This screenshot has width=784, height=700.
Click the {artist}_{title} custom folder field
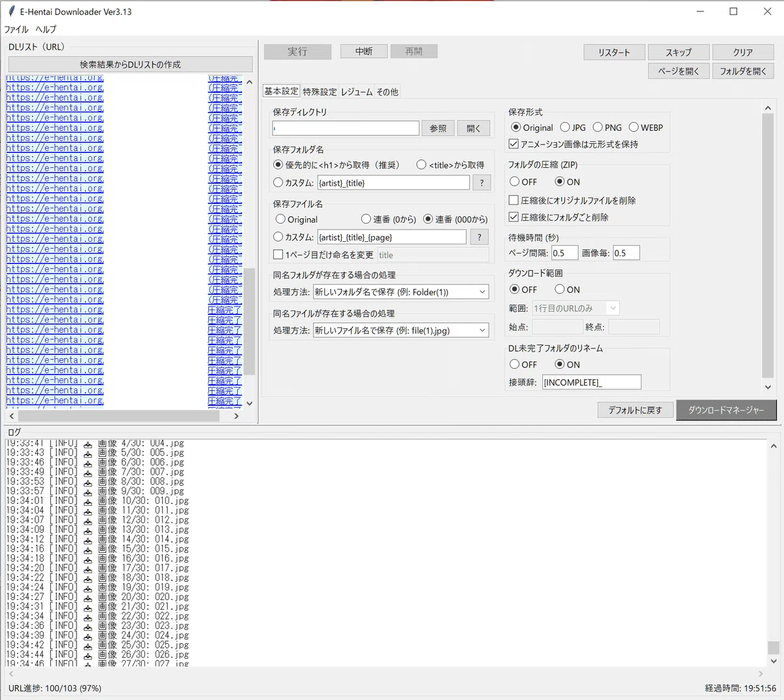tap(393, 183)
